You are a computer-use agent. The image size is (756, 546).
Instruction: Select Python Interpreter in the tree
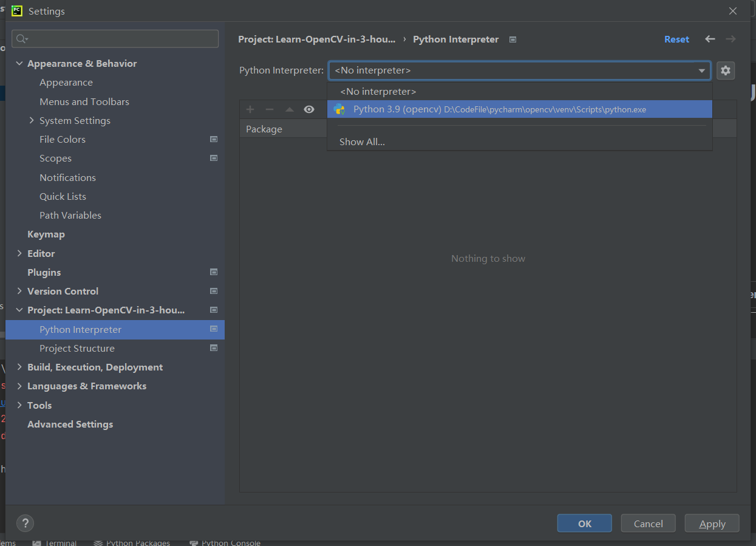tap(115, 329)
